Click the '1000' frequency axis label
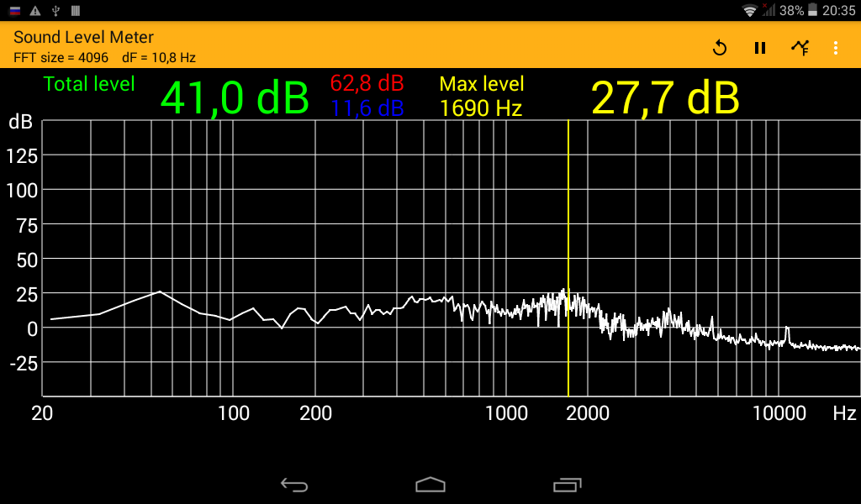Image resolution: width=861 pixels, height=504 pixels. pyautogui.click(x=506, y=413)
